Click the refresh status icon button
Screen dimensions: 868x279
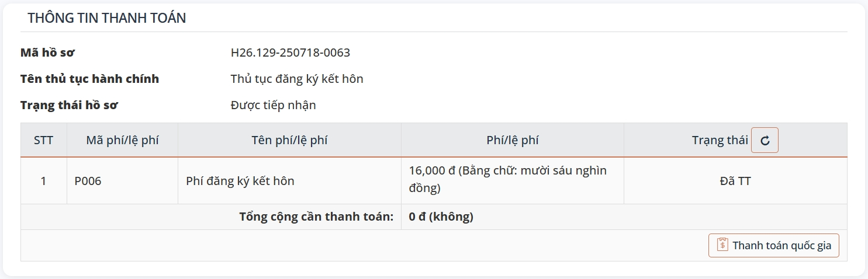click(765, 140)
